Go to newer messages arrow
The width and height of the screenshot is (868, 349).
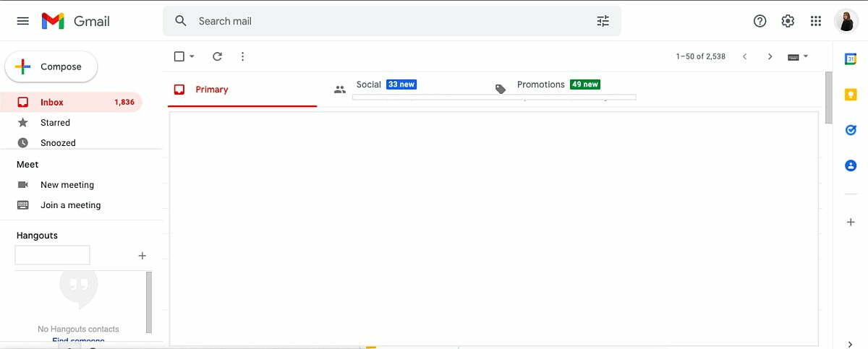[744, 56]
